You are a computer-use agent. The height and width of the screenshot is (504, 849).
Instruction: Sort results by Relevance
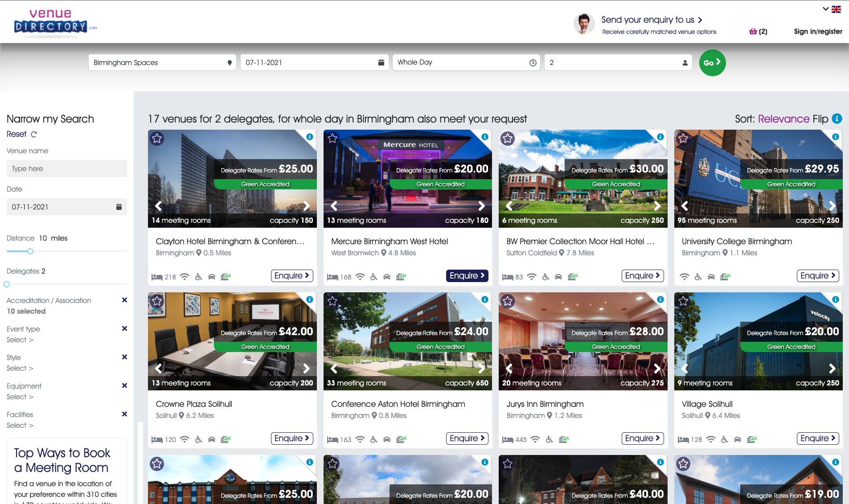(x=783, y=119)
